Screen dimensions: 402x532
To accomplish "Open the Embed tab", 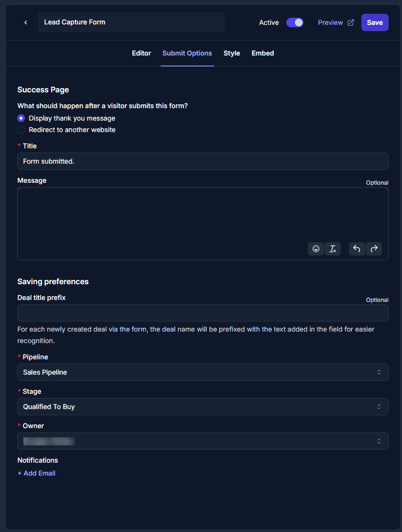I will pyautogui.click(x=262, y=53).
